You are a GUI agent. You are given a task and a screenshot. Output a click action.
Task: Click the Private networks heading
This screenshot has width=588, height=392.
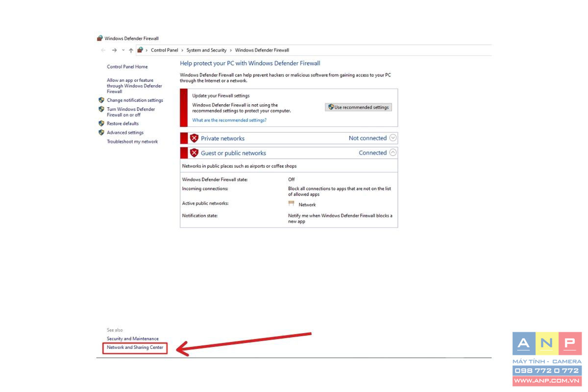click(x=222, y=139)
